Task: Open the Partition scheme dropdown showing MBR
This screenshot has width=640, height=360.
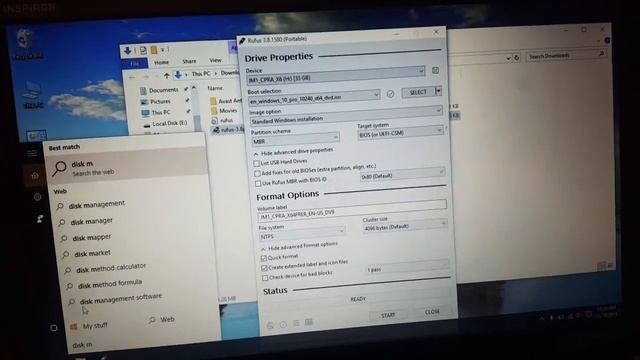Action: (295, 140)
